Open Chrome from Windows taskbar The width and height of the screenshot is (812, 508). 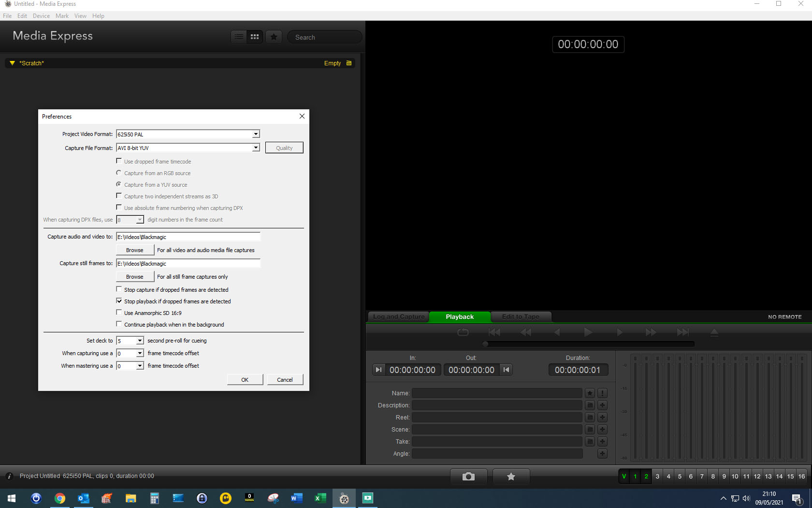coord(60,498)
